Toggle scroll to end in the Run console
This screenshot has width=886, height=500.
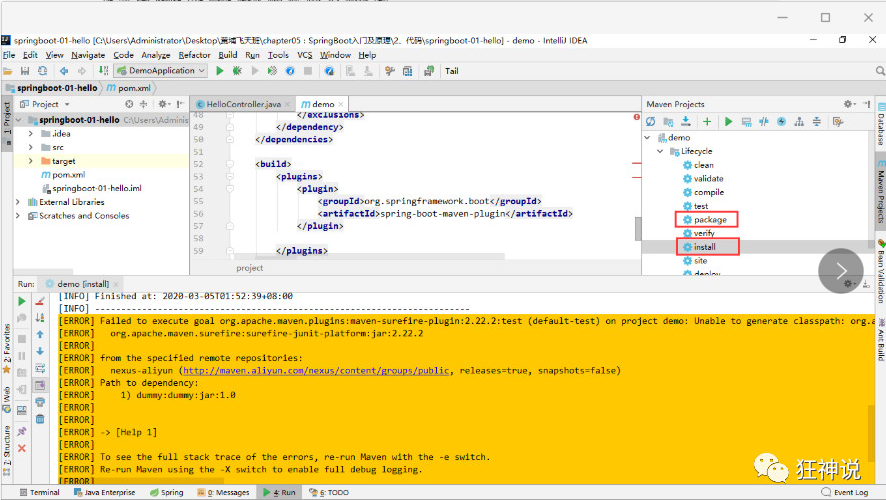(x=40, y=385)
